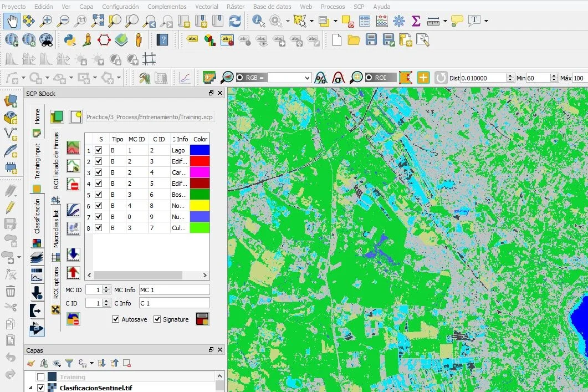Viewport: 588px width, 392px height.
Task: Click the pencil toggle editing icon
Action: click(11, 207)
